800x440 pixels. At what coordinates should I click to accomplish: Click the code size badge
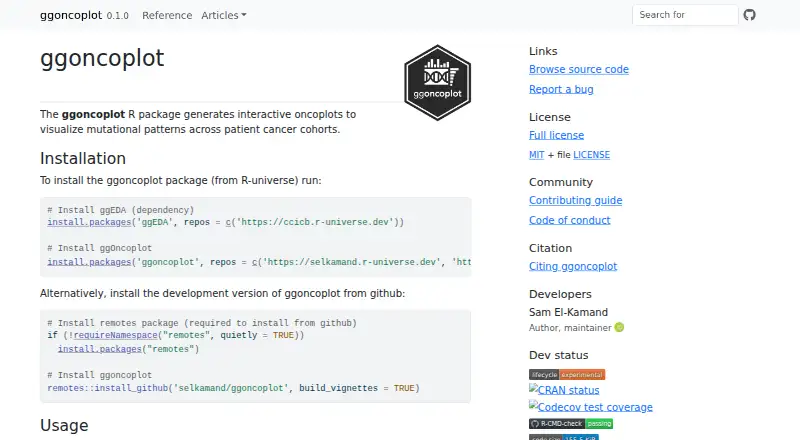pyautogui.click(x=563, y=437)
